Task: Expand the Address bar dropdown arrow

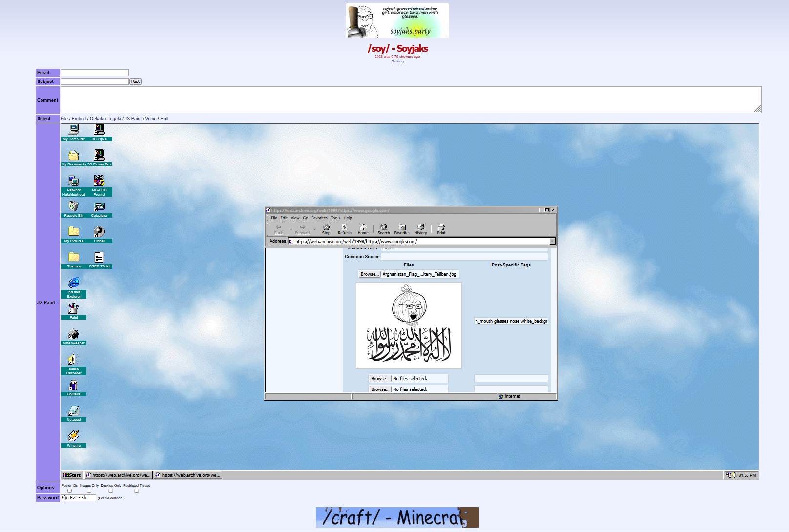Action: (552, 241)
